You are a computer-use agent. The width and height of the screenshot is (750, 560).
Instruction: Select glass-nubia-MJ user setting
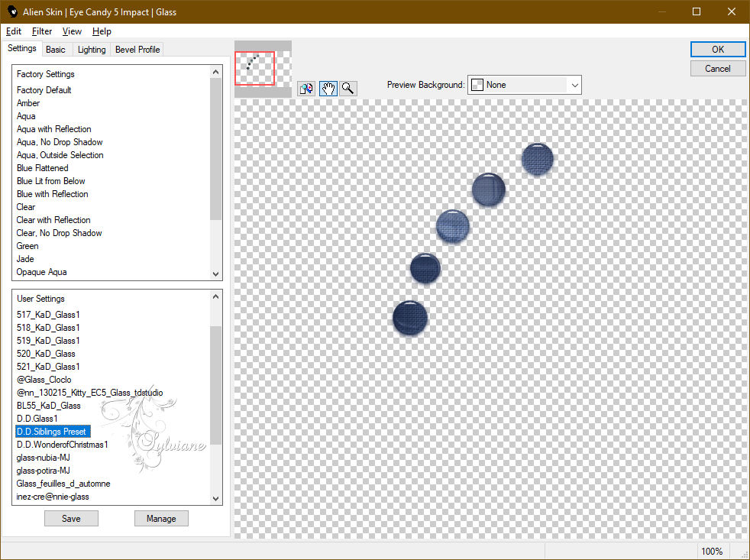tap(43, 458)
